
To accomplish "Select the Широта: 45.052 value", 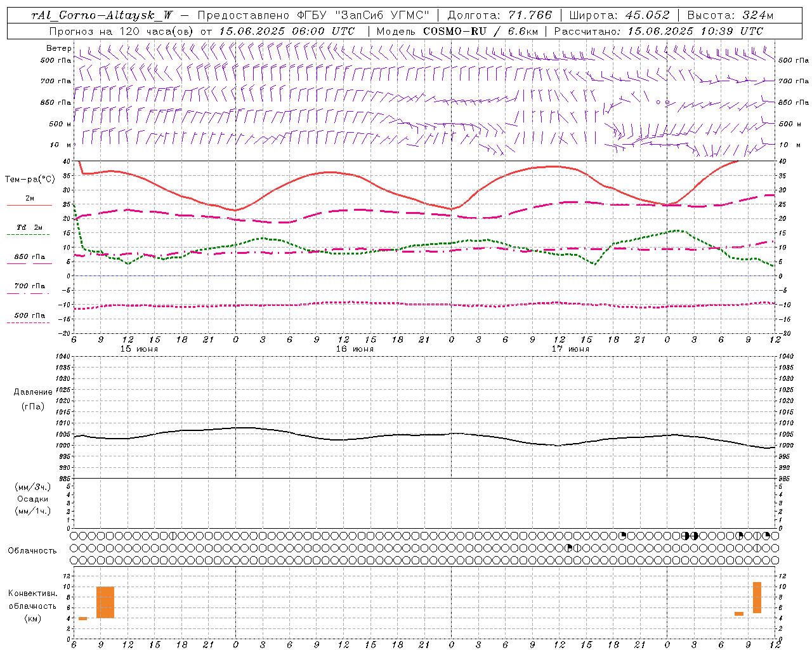I will (x=620, y=15).
